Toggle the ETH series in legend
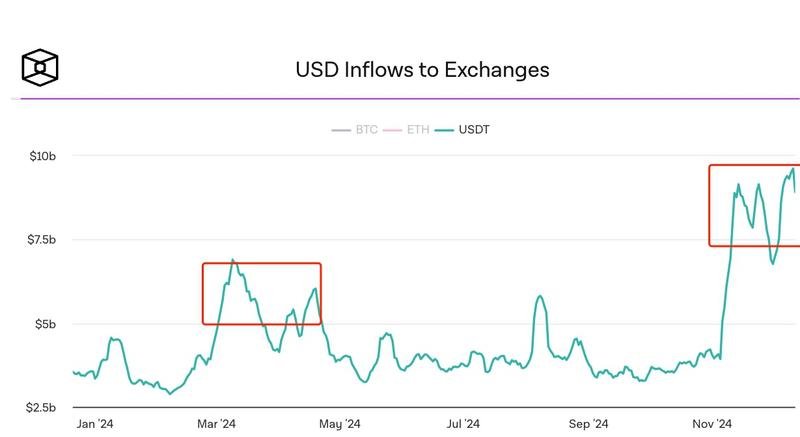Viewport: 800px width, 437px height. point(419,130)
